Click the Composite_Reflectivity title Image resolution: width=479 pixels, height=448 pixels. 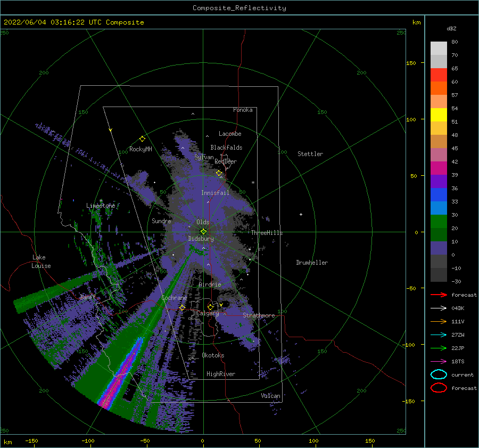click(240, 8)
